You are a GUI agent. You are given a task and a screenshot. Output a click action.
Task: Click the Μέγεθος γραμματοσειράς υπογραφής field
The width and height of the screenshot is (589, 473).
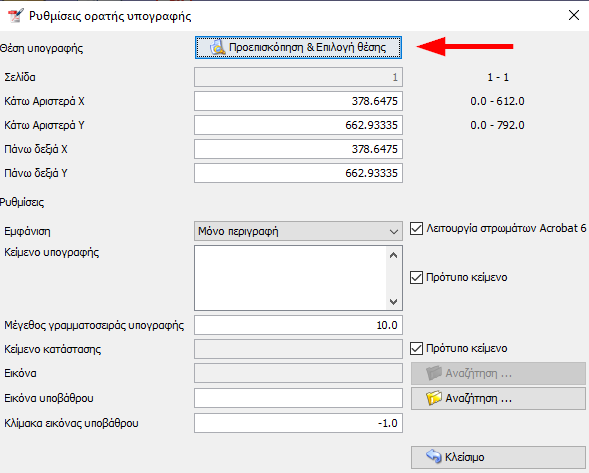coord(298,325)
